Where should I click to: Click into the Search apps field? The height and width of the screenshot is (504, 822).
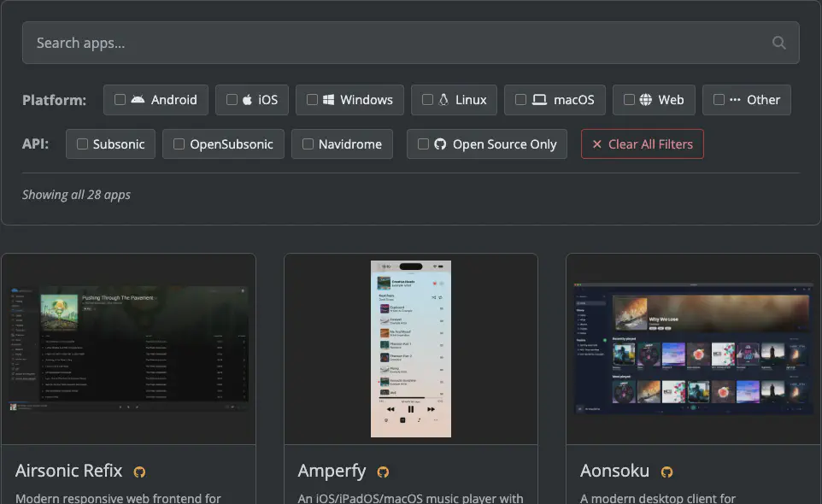pyautogui.click(x=393, y=43)
